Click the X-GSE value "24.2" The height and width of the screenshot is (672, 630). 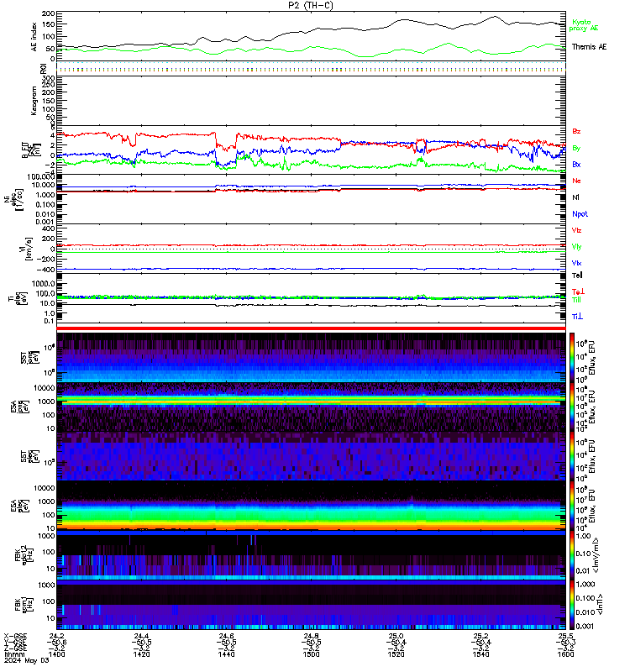57,636
